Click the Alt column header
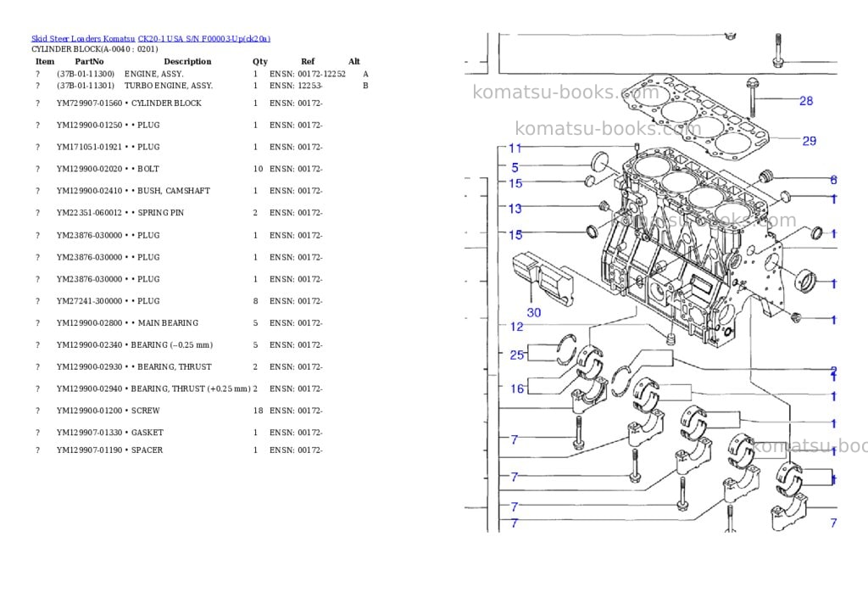Image resolution: width=868 pixels, height=615 pixels. tap(354, 61)
